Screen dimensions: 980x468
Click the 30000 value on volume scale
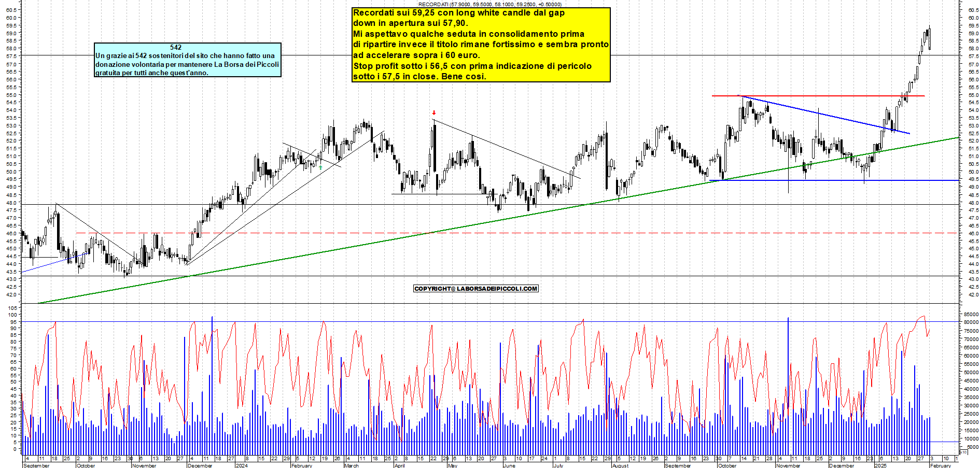pos(971,405)
